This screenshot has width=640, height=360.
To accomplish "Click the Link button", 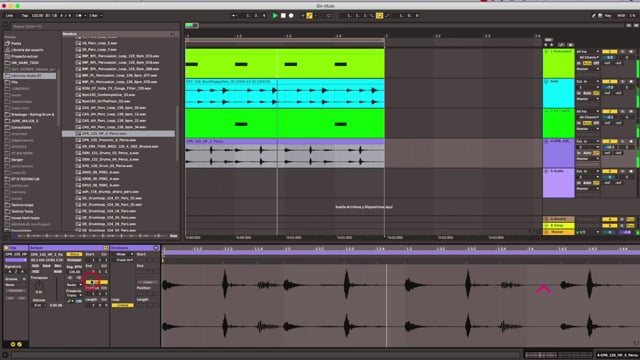I will pos(9,16).
